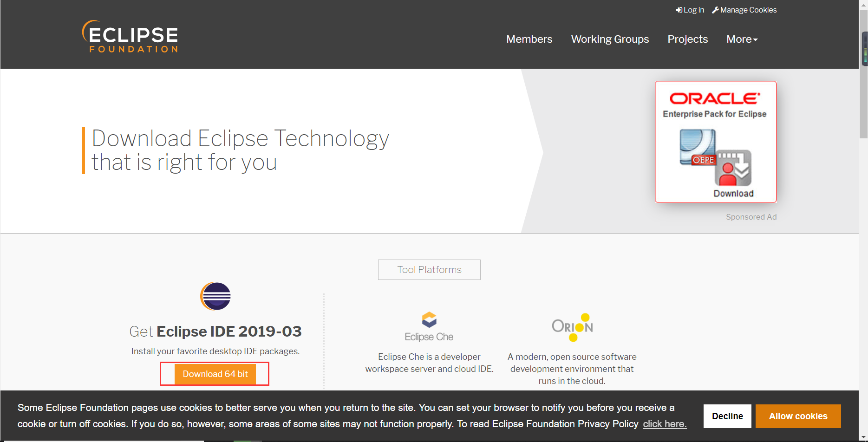
Task: Click 'Get Eclipse IDE 2019-03' heading
Action: tap(215, 331)
